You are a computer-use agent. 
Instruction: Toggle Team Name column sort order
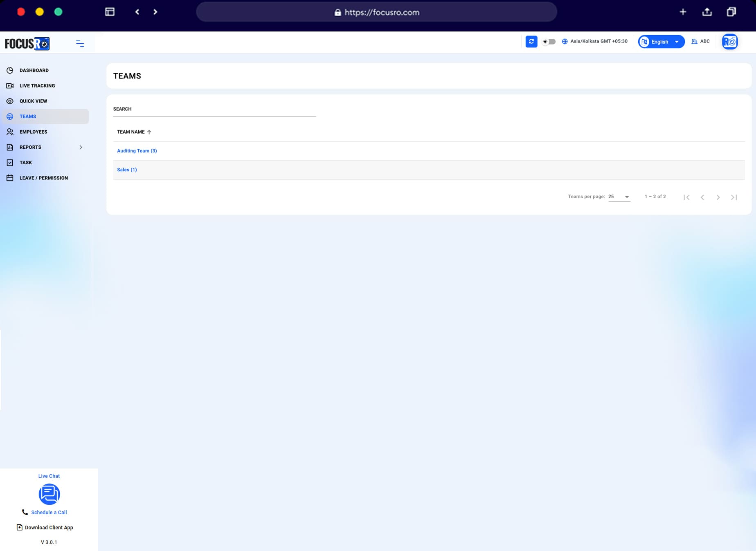point(149,132)
